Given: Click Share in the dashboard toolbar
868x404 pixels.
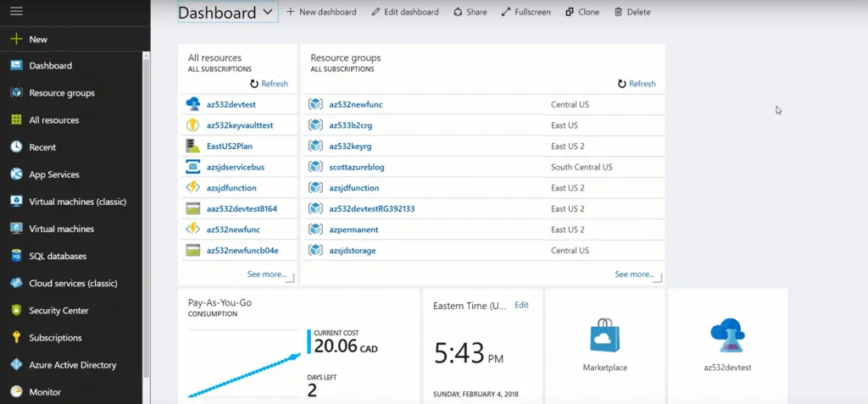Looking at the screenshot, I should point(470,12).
